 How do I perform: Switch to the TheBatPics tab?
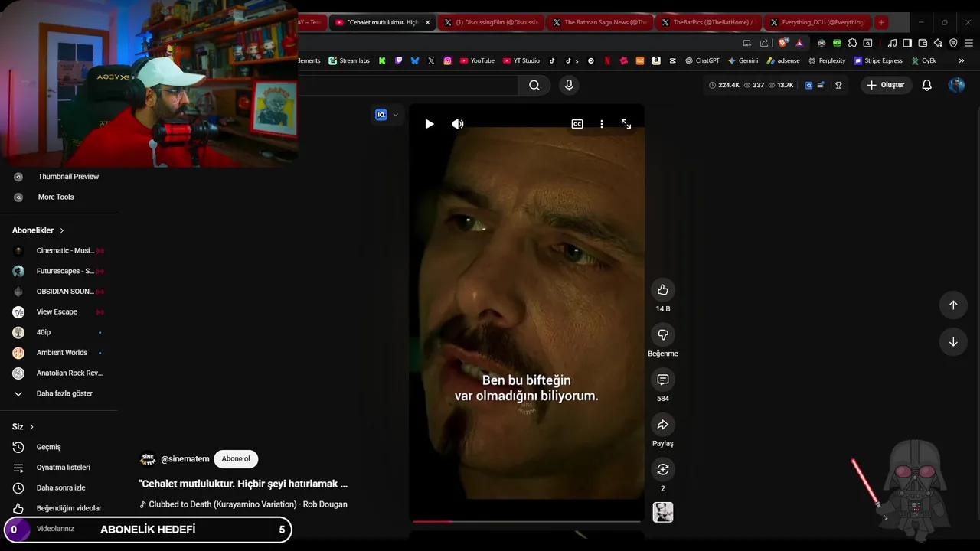pyautogui.click(x=709, y=22)
